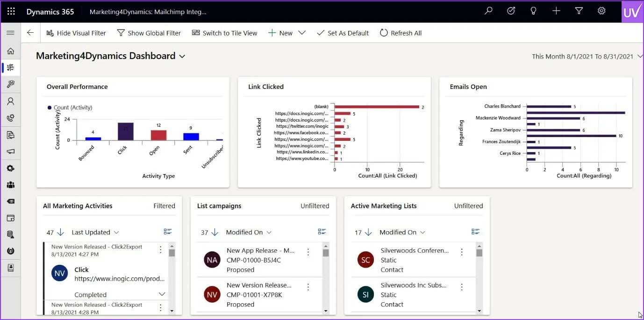
Task: Hide the visual filter
Action: click(76, 33)
